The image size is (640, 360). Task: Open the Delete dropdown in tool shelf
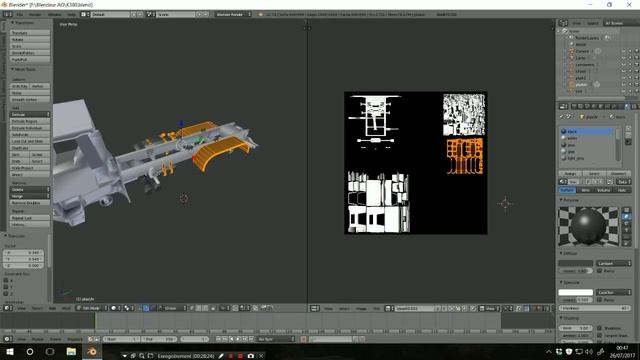pyautogui.click(x=30, y=190)
